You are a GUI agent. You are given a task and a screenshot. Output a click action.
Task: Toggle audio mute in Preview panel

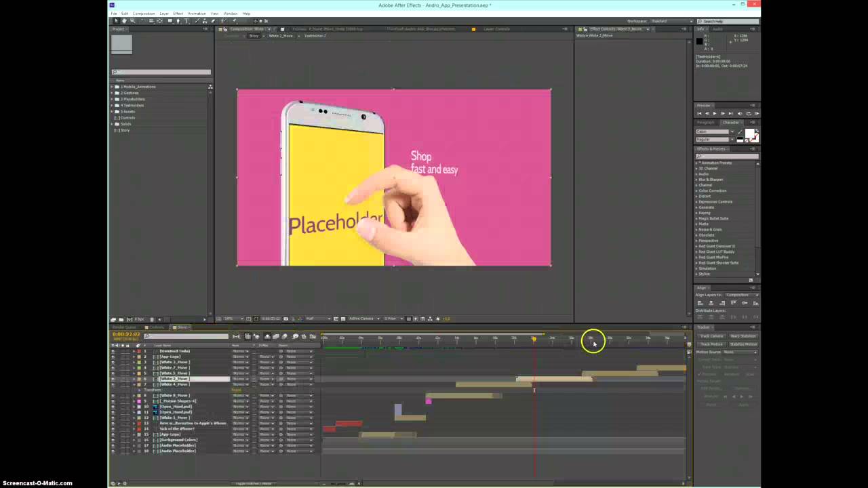click(x=740, y=113)
